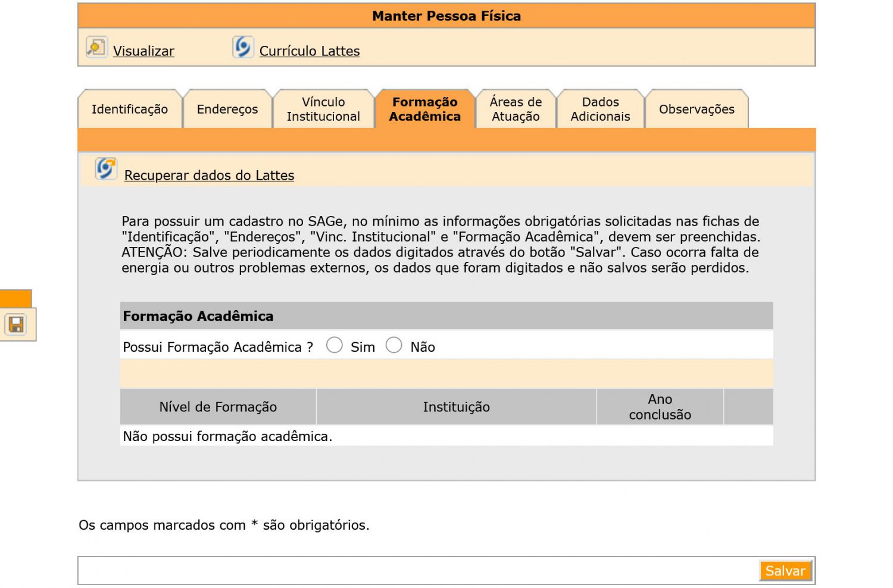Switch to the Identificação tab
Viewport: 893px width, 588px height.
point(130,110)
